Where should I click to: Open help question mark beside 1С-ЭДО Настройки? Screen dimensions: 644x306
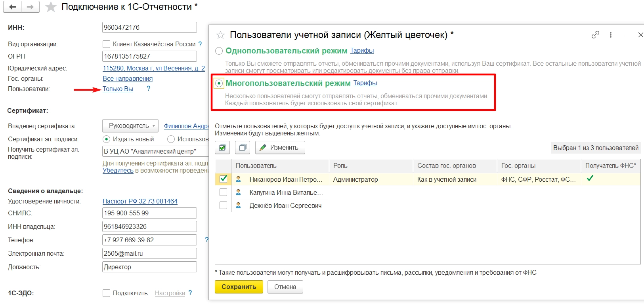click(190, 293)
